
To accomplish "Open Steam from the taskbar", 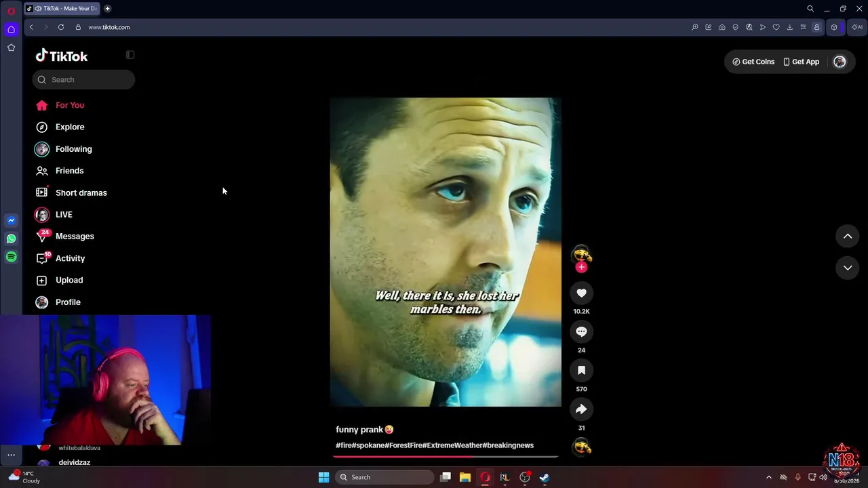I will click(x=545, y=477).
